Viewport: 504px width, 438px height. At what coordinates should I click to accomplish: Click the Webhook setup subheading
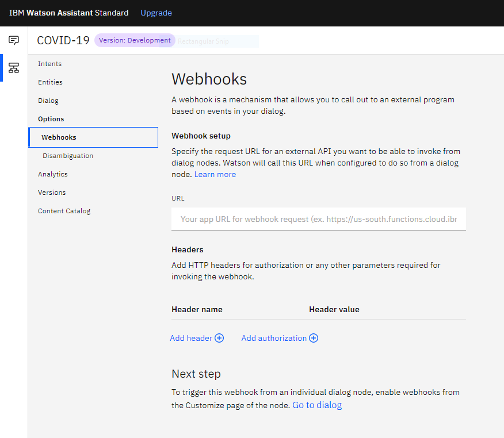pos(201,136)
